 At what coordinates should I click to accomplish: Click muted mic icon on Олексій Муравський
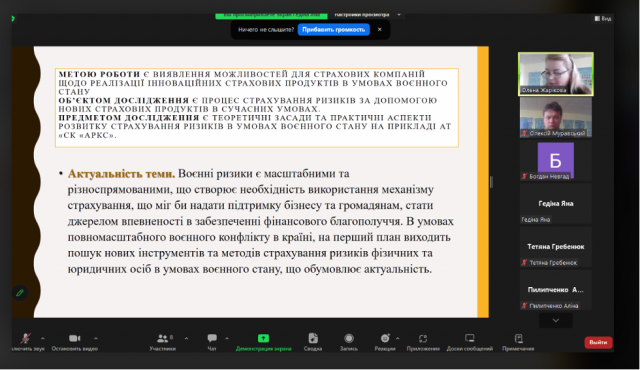pos(524,133)
